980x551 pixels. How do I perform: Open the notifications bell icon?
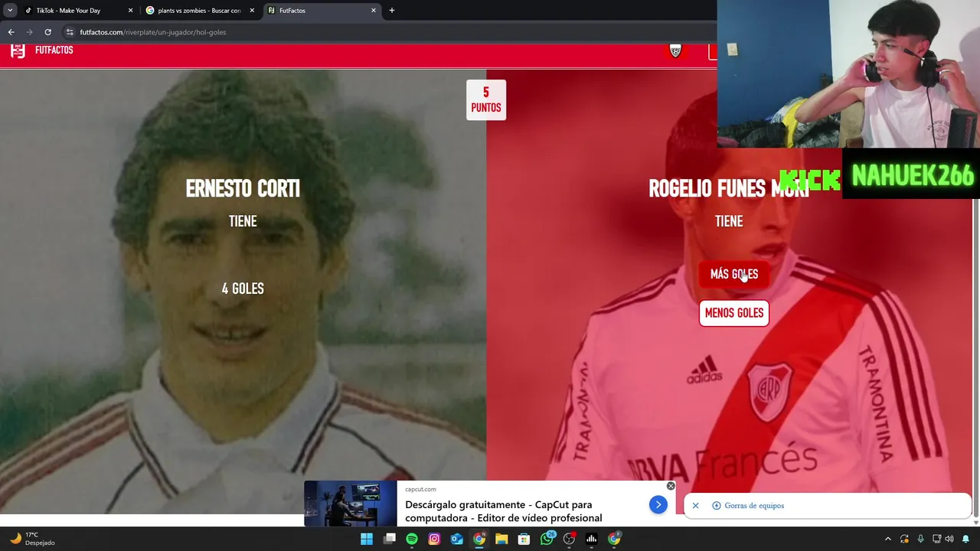click(965, 539)
